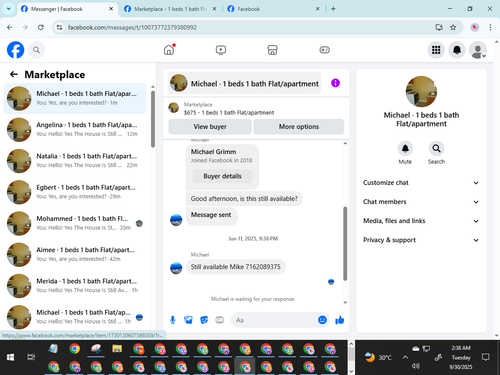Send a thumbs up like
This screenshot has width=500, height=375.
(x=340, y=320)
